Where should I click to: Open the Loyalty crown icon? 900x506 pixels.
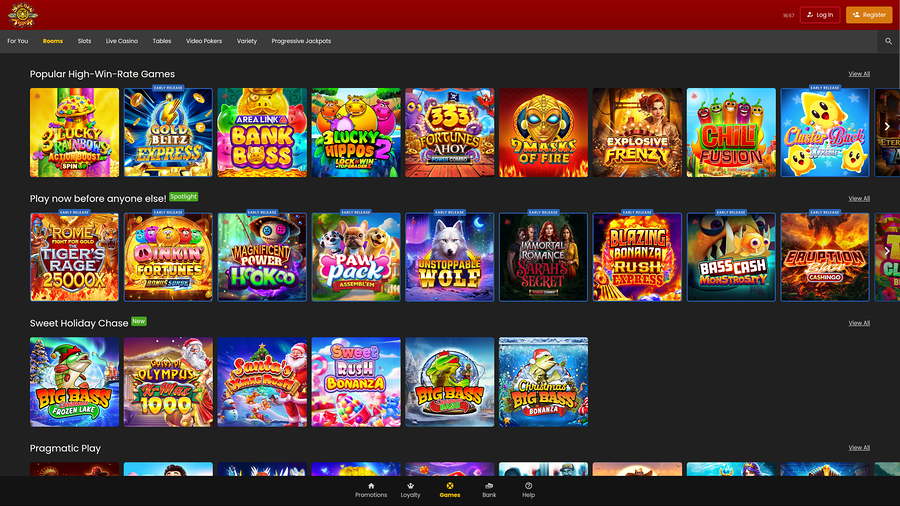(410, 486)
